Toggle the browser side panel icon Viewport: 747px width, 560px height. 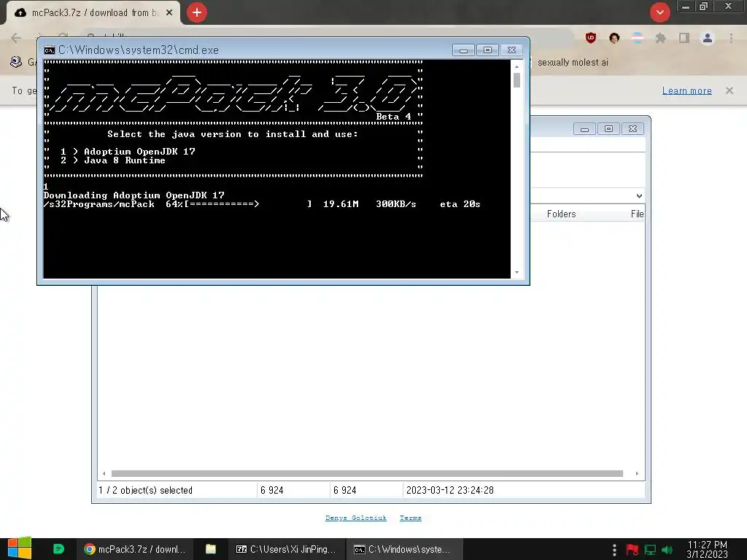coord(684,38)
